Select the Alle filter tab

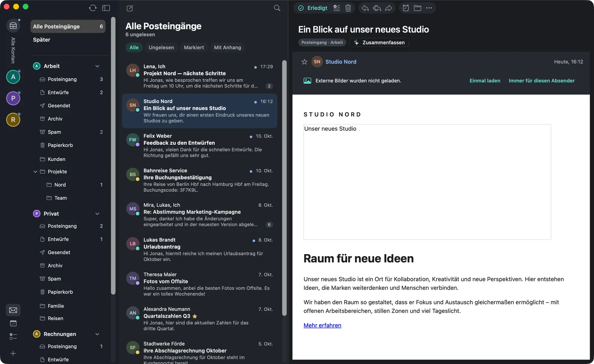pos(134,47)
